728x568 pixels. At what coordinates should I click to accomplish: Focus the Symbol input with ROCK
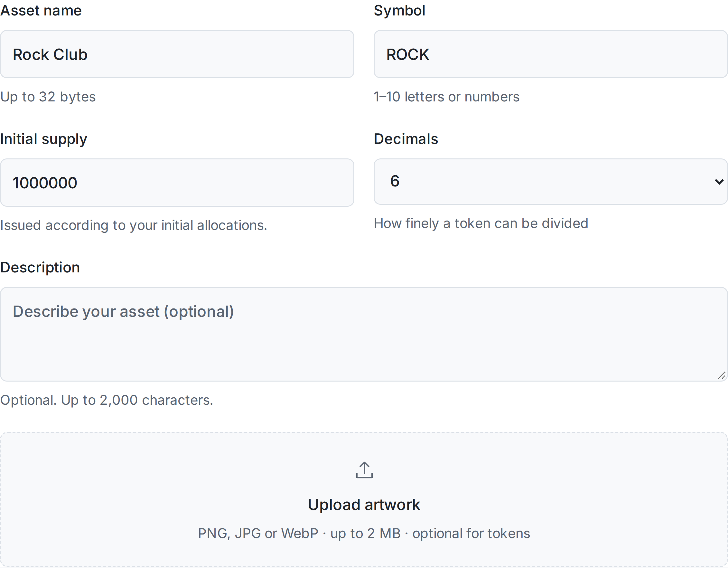[x=550, y=54]
